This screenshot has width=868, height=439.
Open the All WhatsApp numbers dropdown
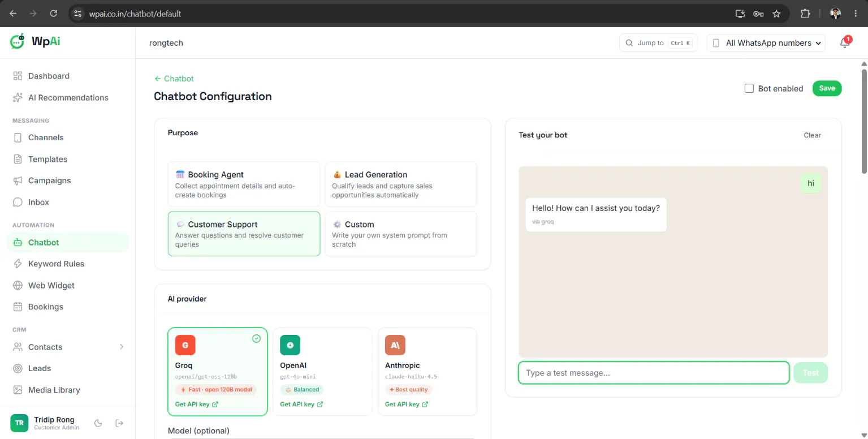pyautogui.click(x=766, y=43)
